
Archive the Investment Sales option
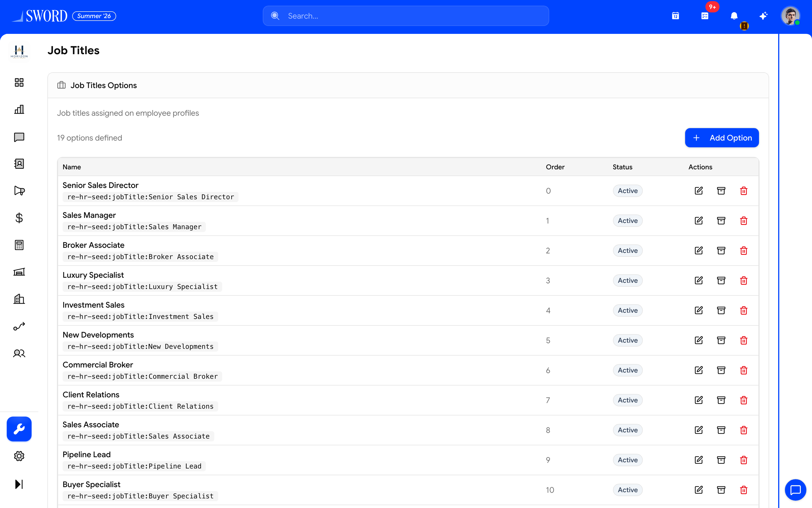[721, 310]
